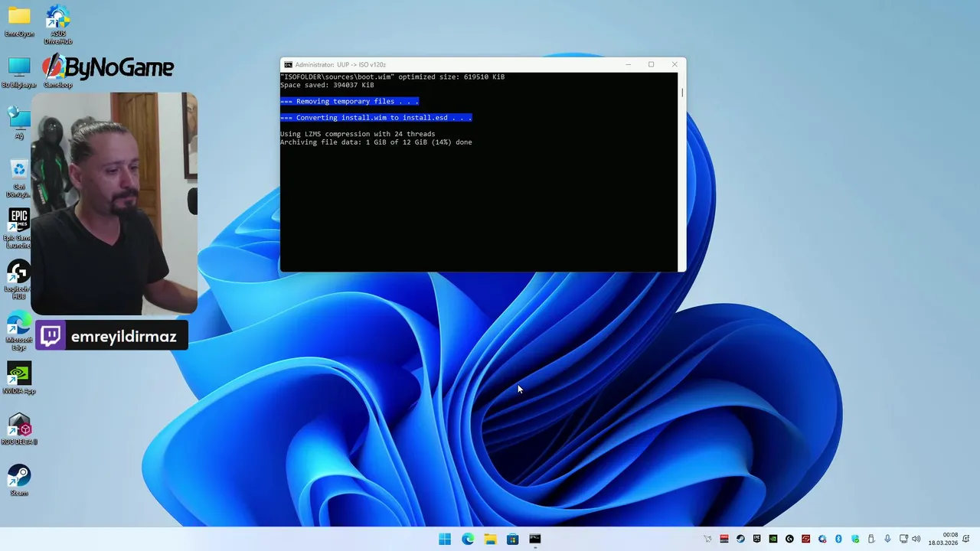Click the 'Using LZMS compression with 24 threads' line

coord(358,134)
